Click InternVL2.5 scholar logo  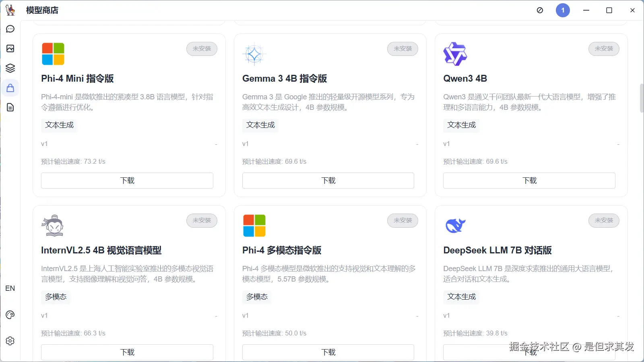(x=53, y=226)
